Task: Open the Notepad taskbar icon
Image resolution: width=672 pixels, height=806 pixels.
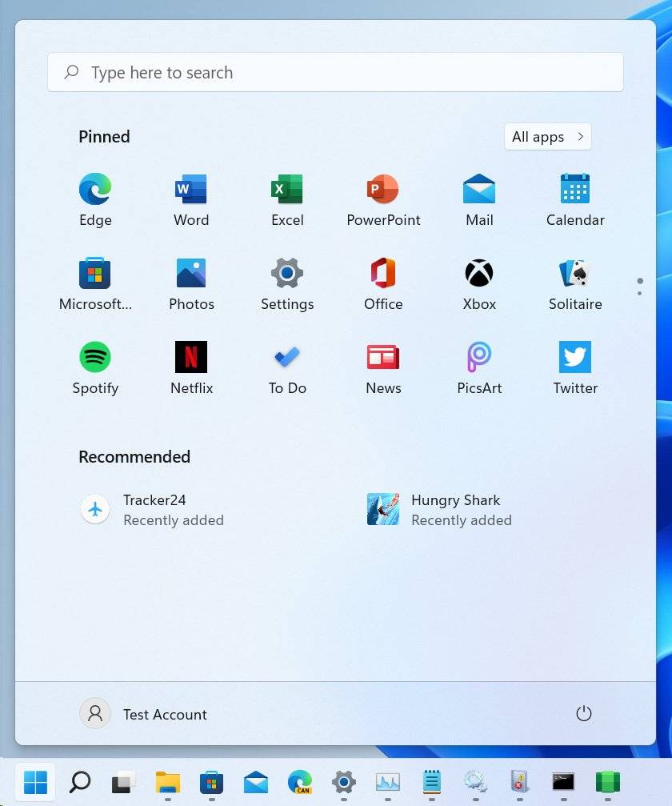Action: click(431, 782)
